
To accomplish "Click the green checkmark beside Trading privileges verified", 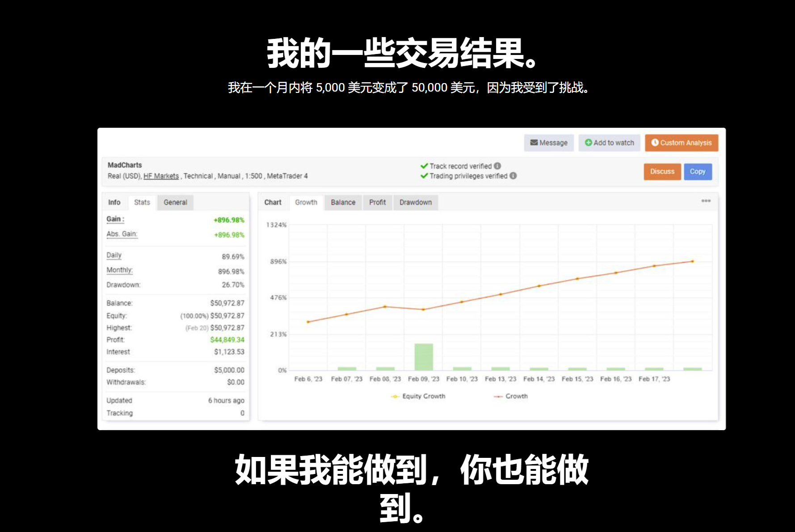I will [x=424, y=176].
